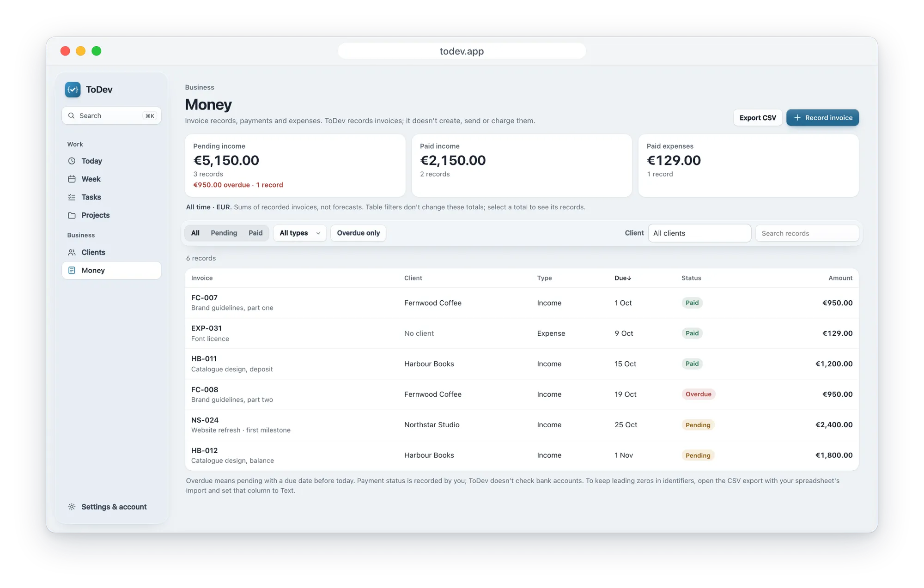Click the Northstar Studio client cell
Screen dimensions: 924x588
click(432, 424)
